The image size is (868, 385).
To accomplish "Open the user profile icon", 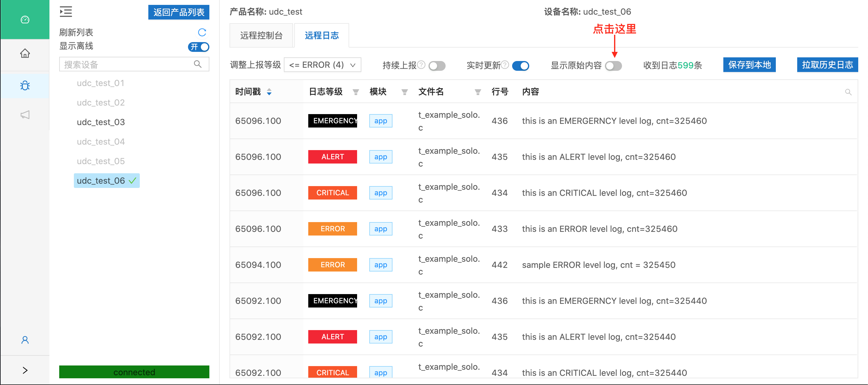I will 25,340.
